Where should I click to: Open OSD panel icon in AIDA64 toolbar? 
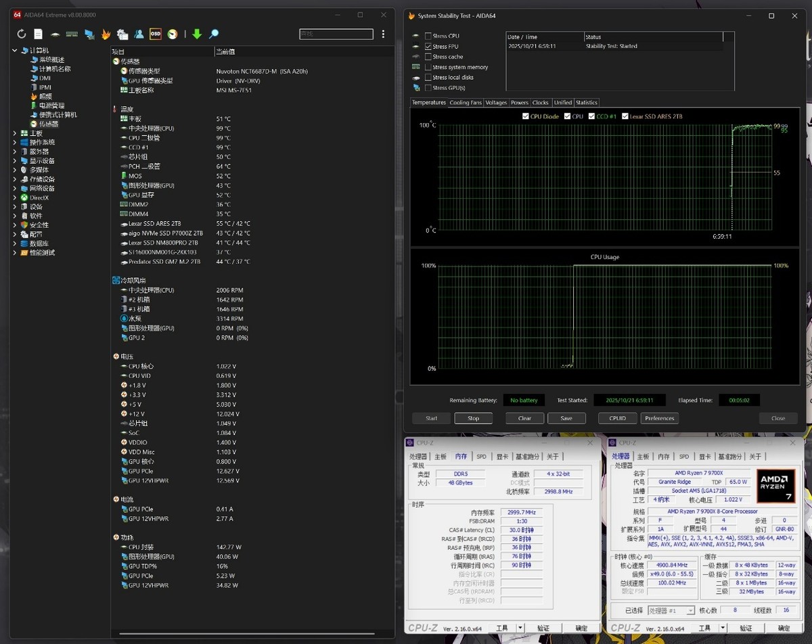(x=156, y=34)
